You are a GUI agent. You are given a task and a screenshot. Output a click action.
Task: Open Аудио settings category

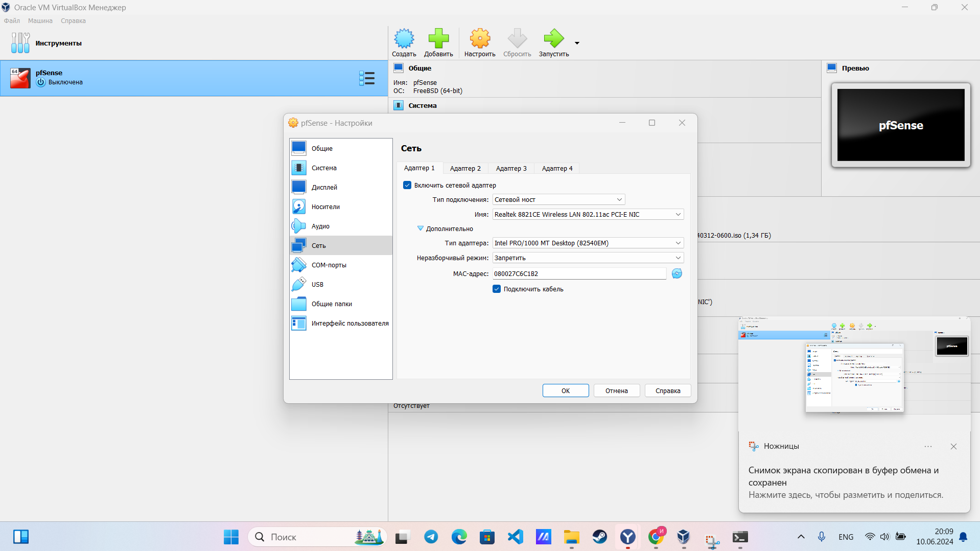coord(341,226)
